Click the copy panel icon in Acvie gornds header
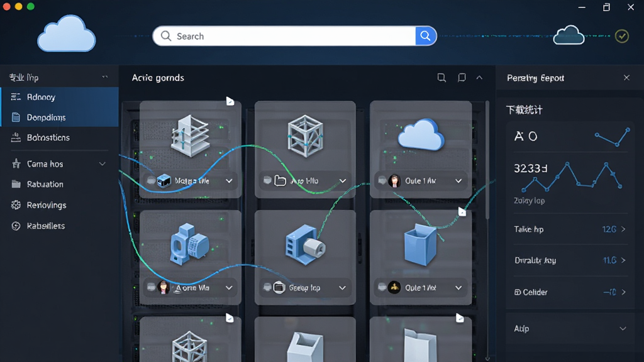Viewport: 644px width, 362px height. 462,77
